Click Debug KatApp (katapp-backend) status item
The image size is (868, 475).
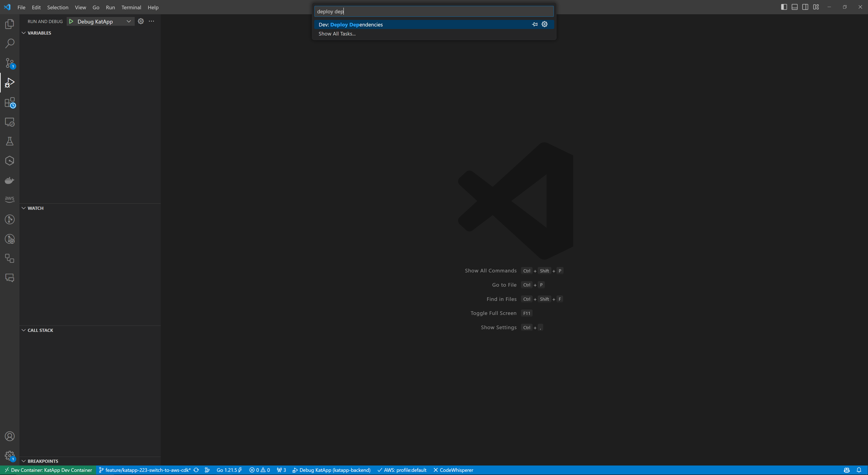click(331, 470)
